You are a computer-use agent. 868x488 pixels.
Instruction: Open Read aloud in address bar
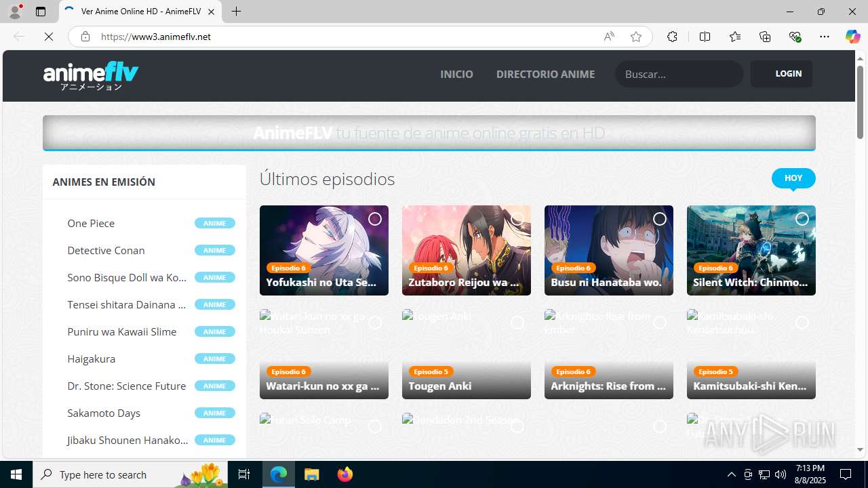click(x=609, y=37)
